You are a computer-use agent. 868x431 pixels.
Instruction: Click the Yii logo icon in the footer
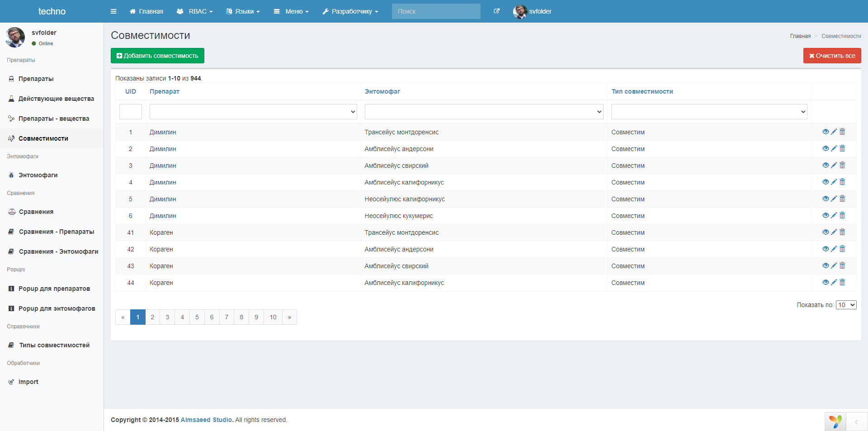click(x=835, y=422)
